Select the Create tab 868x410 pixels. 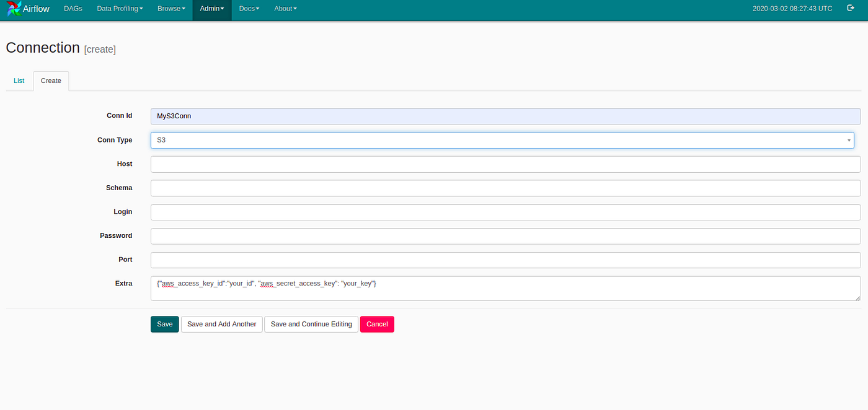tap(50, 81)
